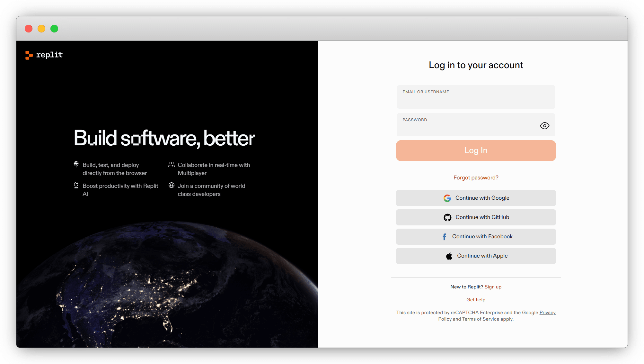Click the Facebook f icon
The width and height of the screenshot is (644, 364).
pos(444,237)
